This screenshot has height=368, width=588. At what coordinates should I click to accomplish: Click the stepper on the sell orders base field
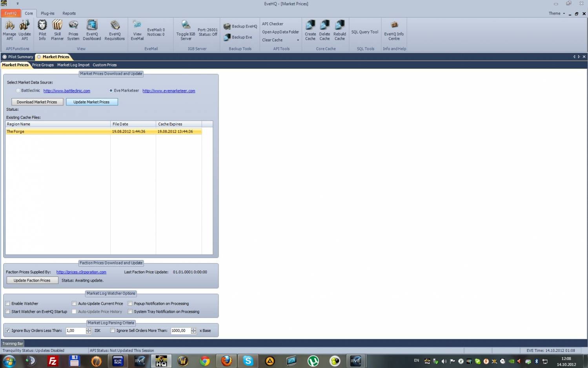[x=193, y=331]
